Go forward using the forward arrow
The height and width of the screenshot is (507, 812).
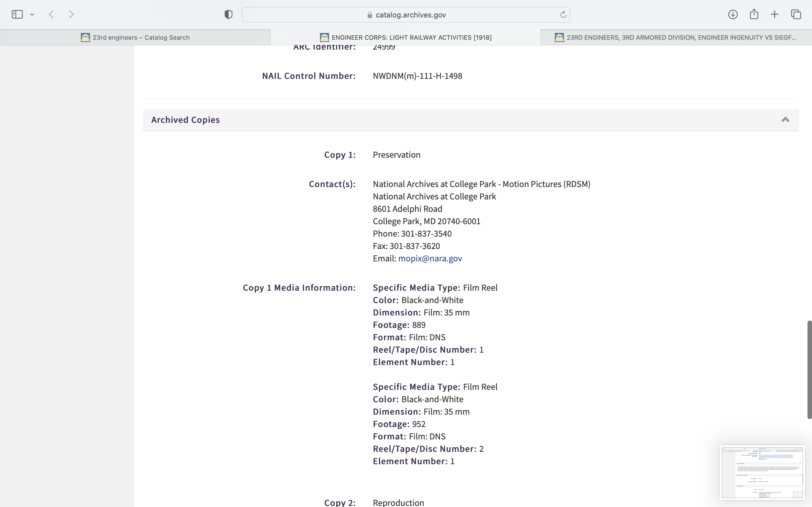[71, 14]
